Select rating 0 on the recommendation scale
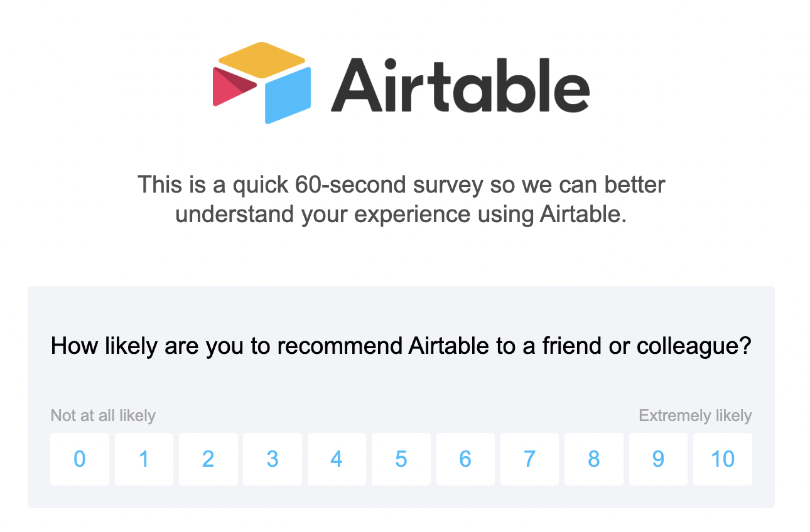Viewport: 810px width, 532px height. click(80, 459)
